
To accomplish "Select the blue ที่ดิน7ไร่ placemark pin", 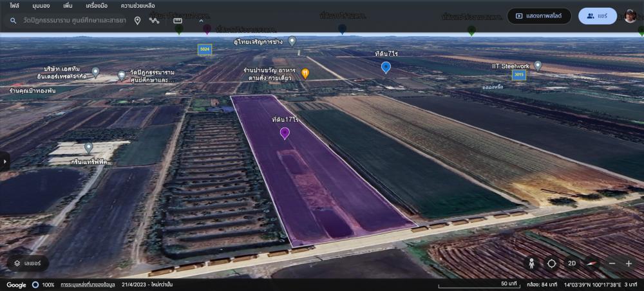I will 386,68.
